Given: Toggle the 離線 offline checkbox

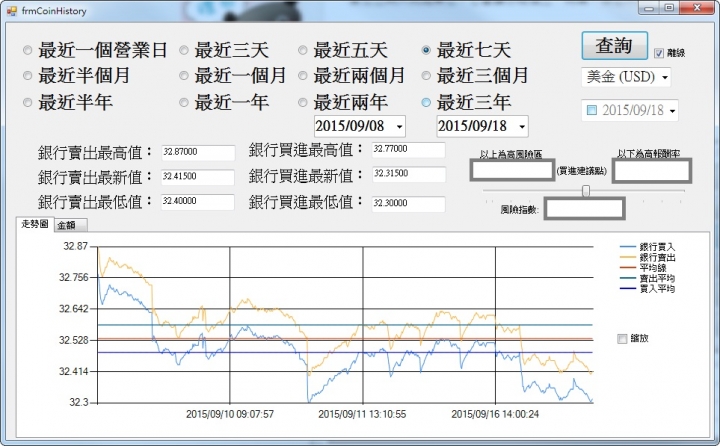Looking at the screenshot, I should (x=659, y=53).
